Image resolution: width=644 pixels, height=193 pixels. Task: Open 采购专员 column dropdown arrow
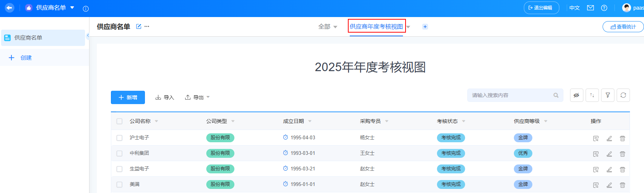click(x=387, y=121)
